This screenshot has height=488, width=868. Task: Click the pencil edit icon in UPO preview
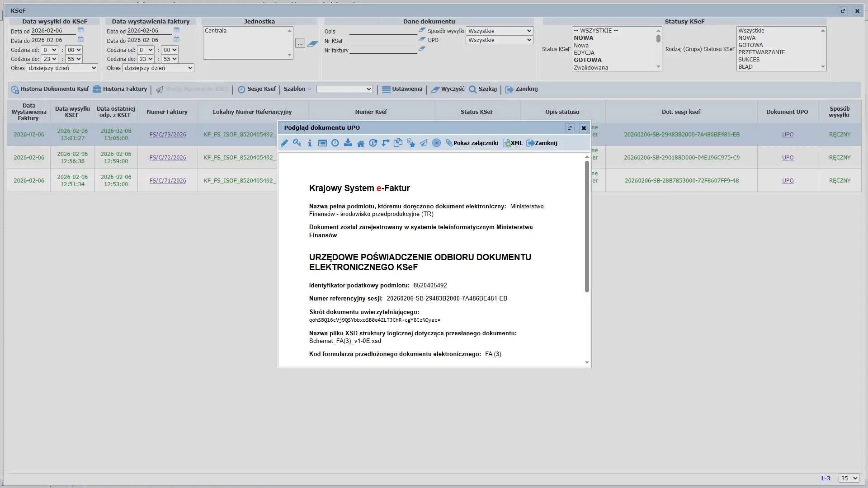tap(284, 143)
